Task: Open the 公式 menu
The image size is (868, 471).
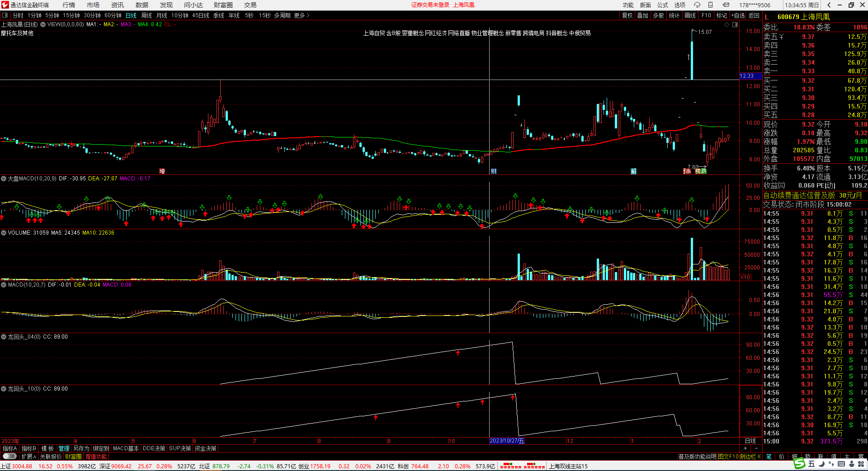Action: click(663, 5)
